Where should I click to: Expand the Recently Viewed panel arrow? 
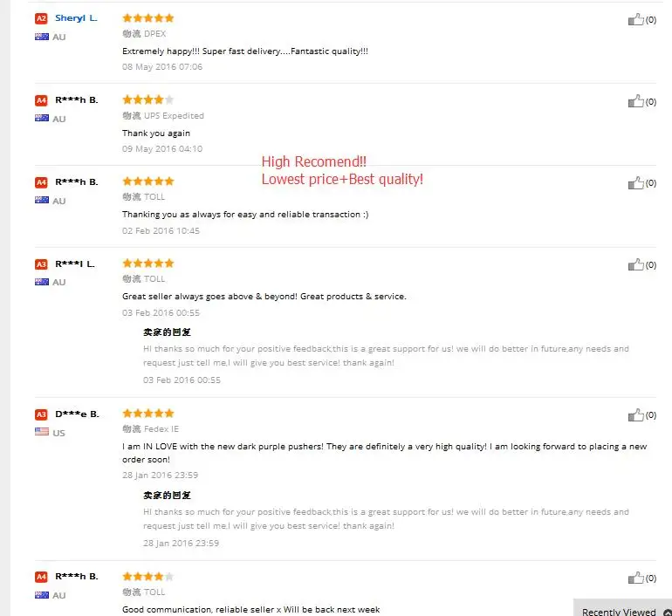click(x=665, y=612)
